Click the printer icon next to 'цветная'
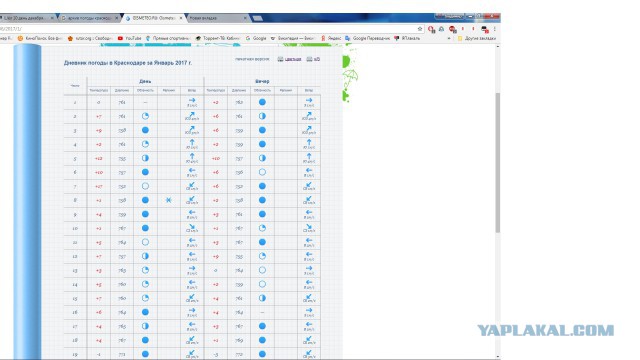Viewport: 640px width, 360px height. [280, 59]
